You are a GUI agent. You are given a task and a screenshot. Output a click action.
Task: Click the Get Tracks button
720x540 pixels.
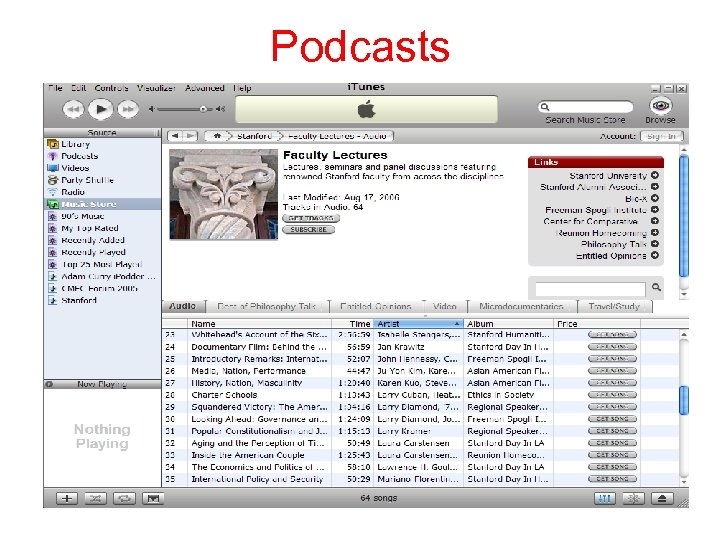(x=311, y=219)
